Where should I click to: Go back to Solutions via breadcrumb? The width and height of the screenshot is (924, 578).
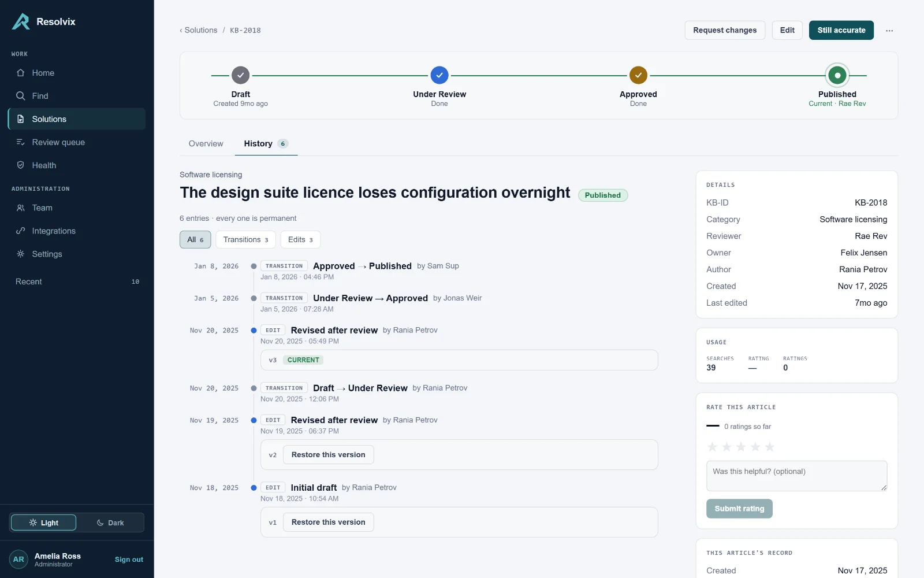pos(199,30)
